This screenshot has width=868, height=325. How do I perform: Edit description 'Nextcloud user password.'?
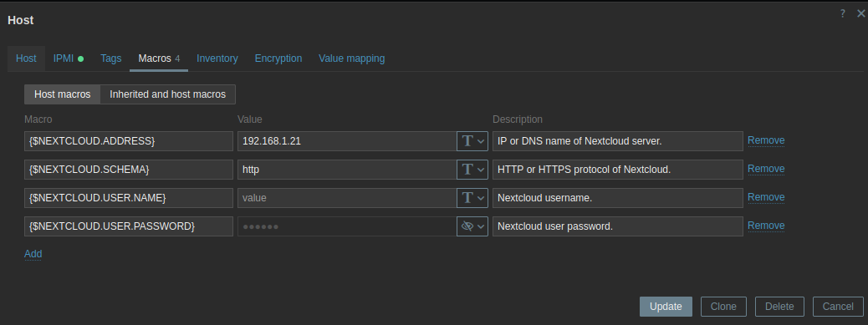pos(618,226)
